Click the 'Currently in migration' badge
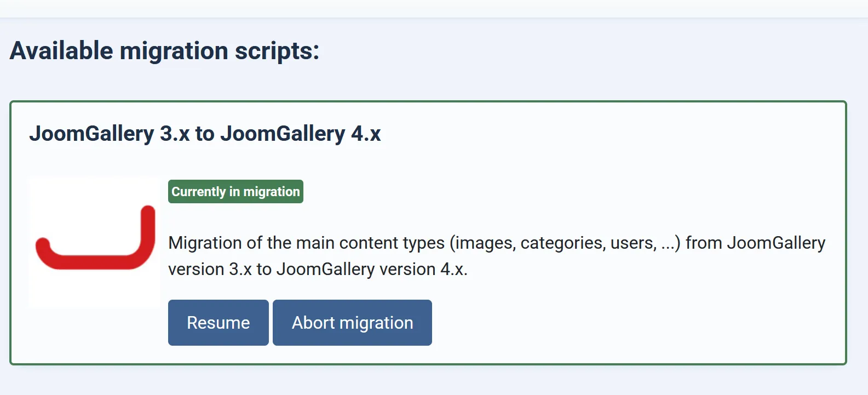The height and width of the screenshot is (395, 868). (235, 192)
